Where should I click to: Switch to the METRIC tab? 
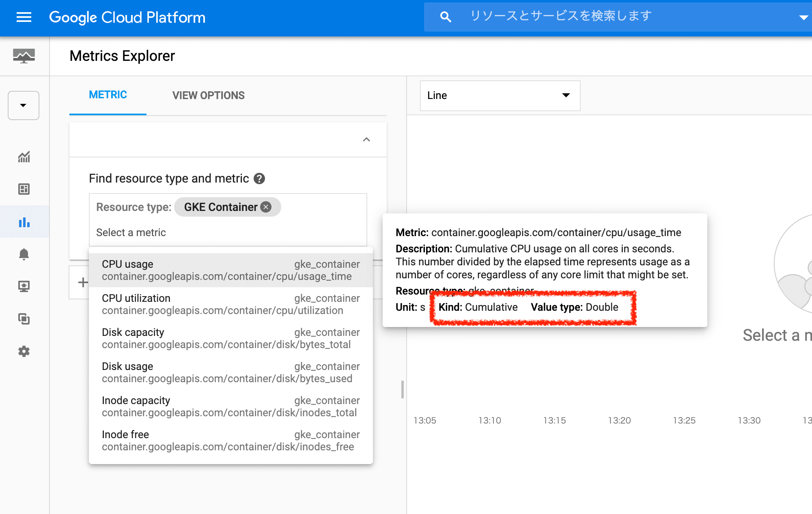[108, 95]
